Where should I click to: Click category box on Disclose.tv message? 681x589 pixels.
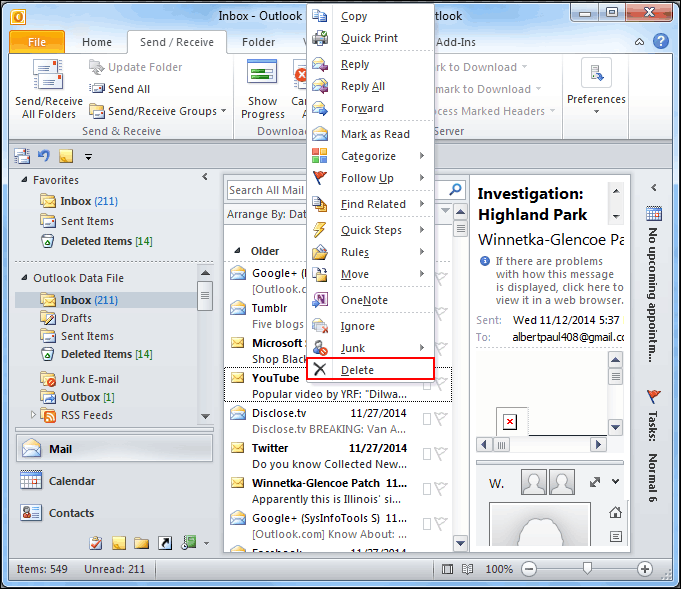point(427,419)
